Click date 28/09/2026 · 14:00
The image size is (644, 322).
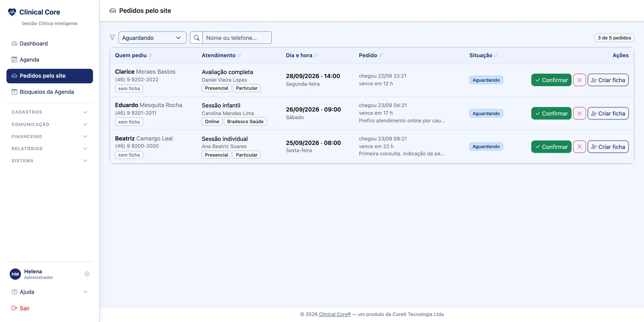(x=313, y=76)
